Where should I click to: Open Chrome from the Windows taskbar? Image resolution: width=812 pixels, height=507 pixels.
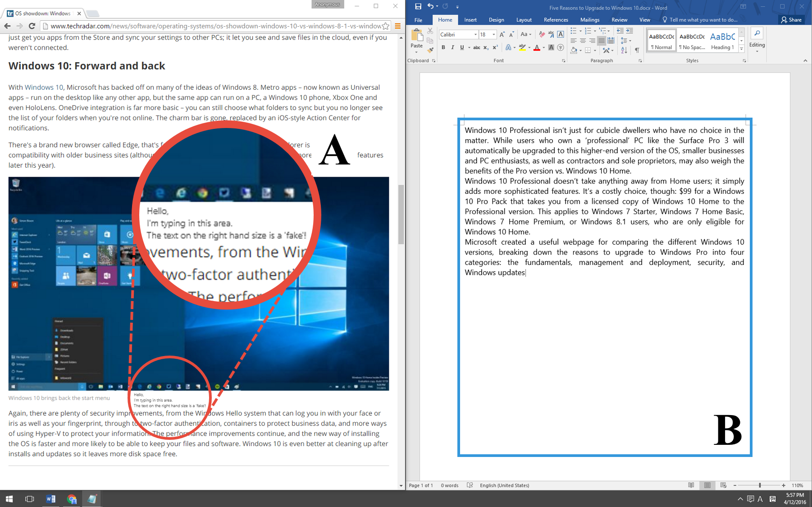[72, 499]
